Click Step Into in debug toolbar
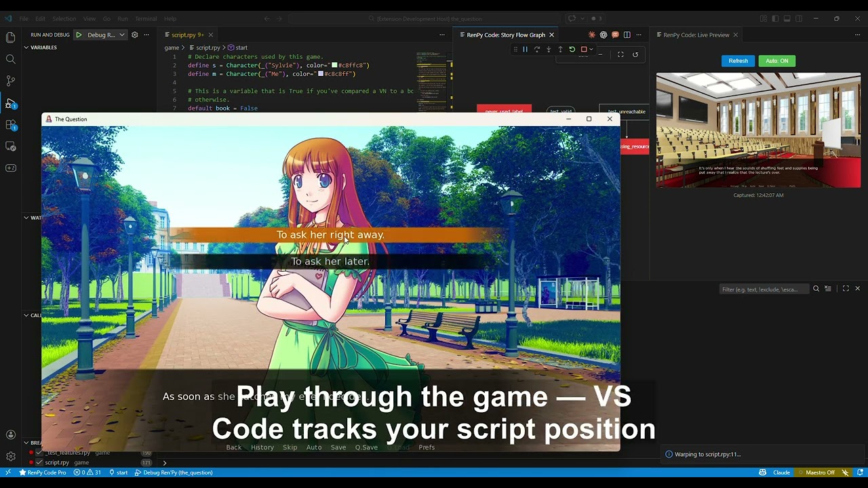This screenshot has height=488, width=868. (x=549, y=49)
